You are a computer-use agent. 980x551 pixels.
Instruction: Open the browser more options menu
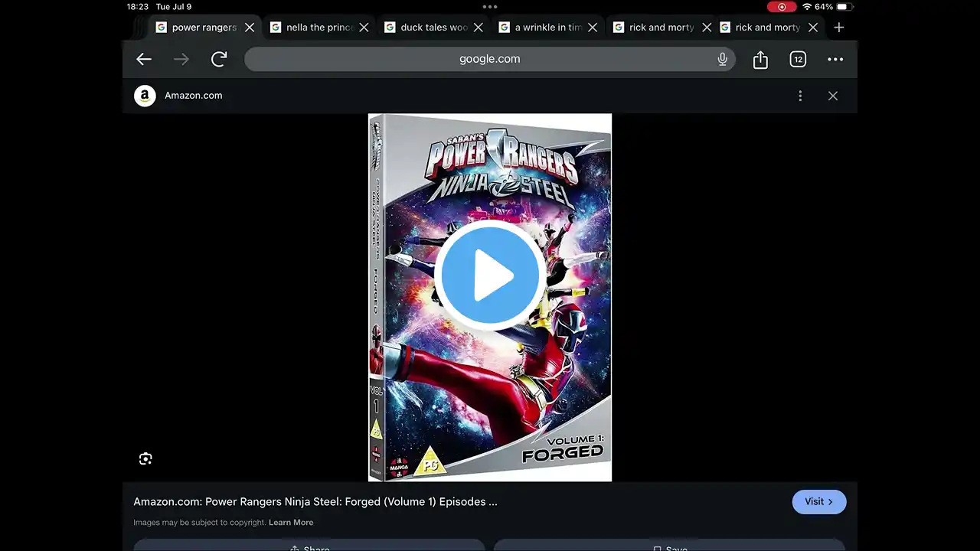tap(835, 59)
